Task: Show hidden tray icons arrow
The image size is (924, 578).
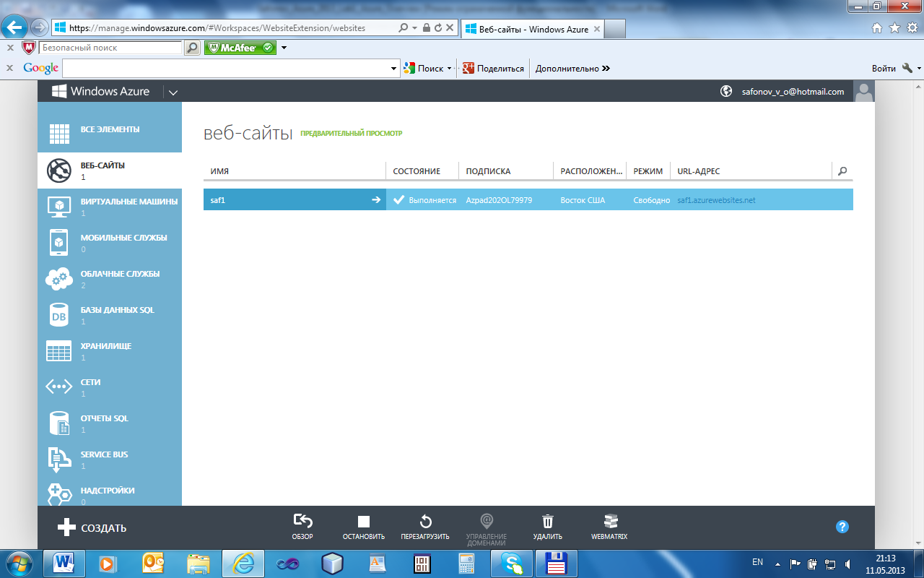Action: click(777, 564)
